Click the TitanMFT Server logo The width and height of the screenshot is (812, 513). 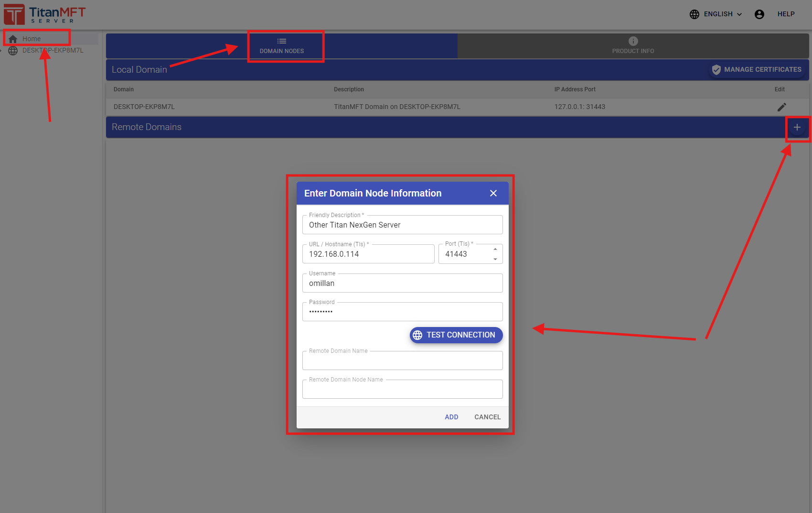pos(45,14)
